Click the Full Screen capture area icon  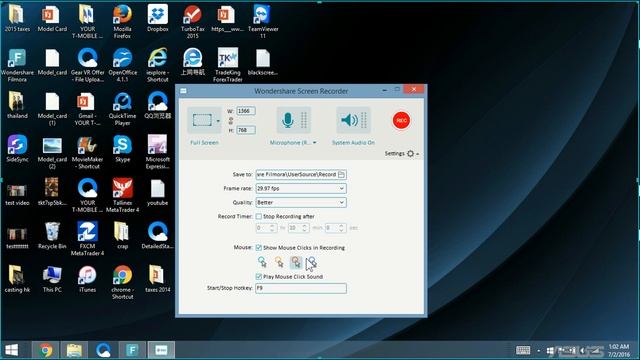202,120
